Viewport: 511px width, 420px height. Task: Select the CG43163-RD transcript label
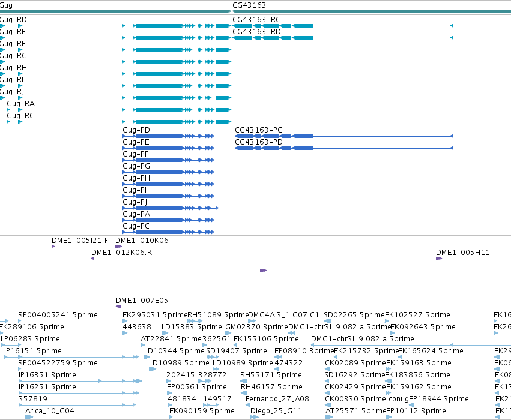(x=256, y=32)
